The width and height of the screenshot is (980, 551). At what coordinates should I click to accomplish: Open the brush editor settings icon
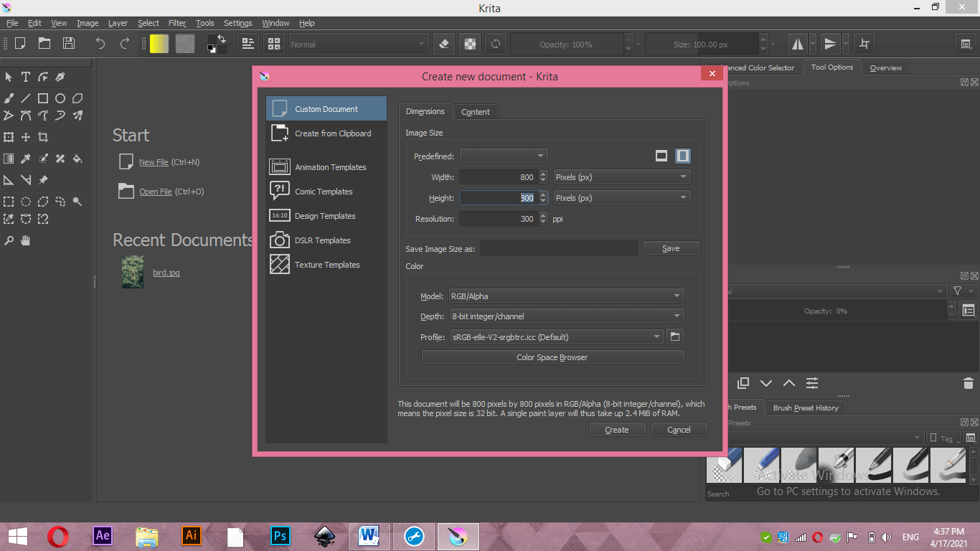pyautogui.click(x=248, y=44)
